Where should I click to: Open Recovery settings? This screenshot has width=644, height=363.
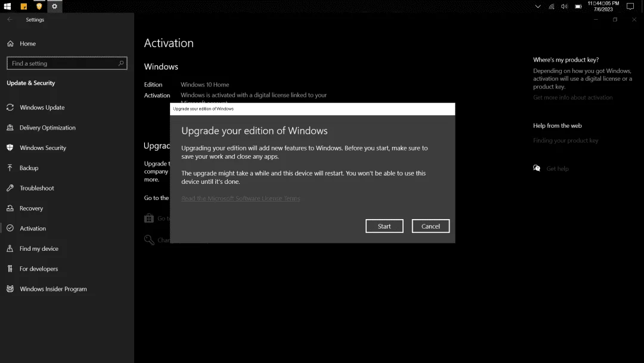pos(31,208)
